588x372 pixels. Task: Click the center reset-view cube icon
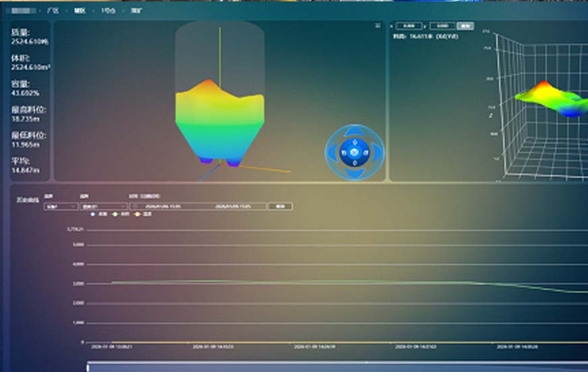(x=354, y=153)
